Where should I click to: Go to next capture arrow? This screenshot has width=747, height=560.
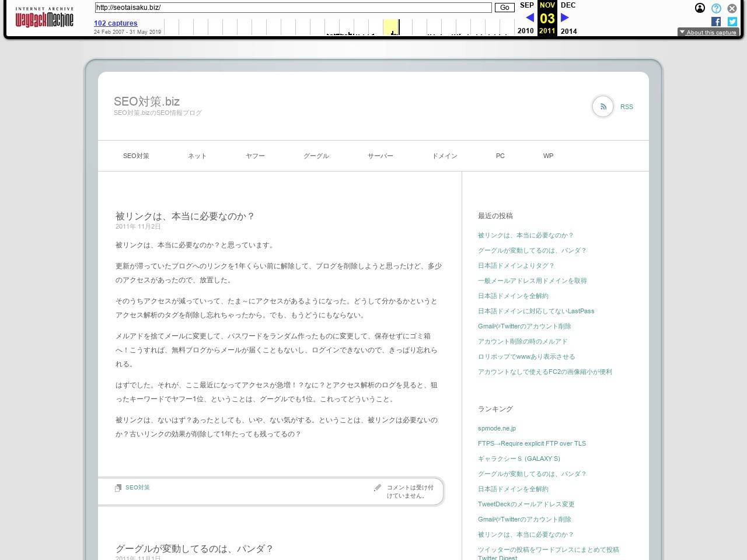pyautogui.click(x=564, y=17)
